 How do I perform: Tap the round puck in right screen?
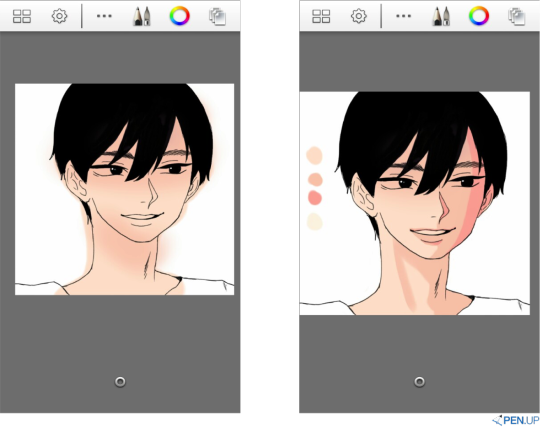tap(419, 382)
